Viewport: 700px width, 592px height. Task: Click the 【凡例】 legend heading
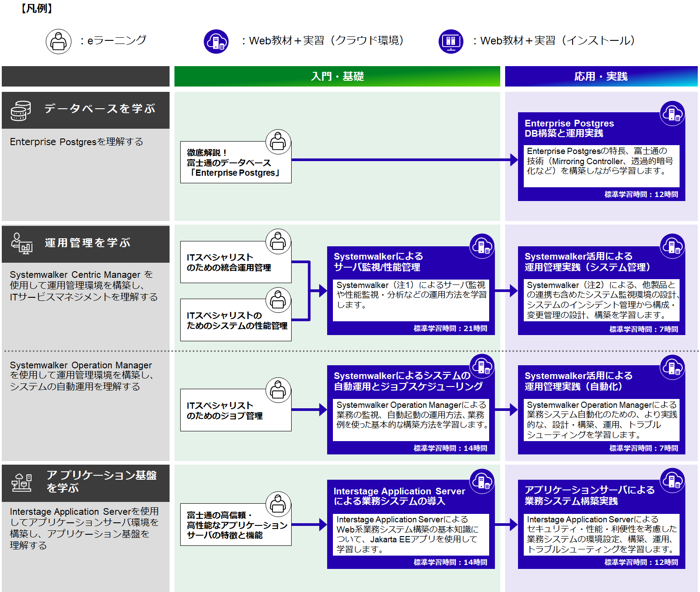[37, 8]
